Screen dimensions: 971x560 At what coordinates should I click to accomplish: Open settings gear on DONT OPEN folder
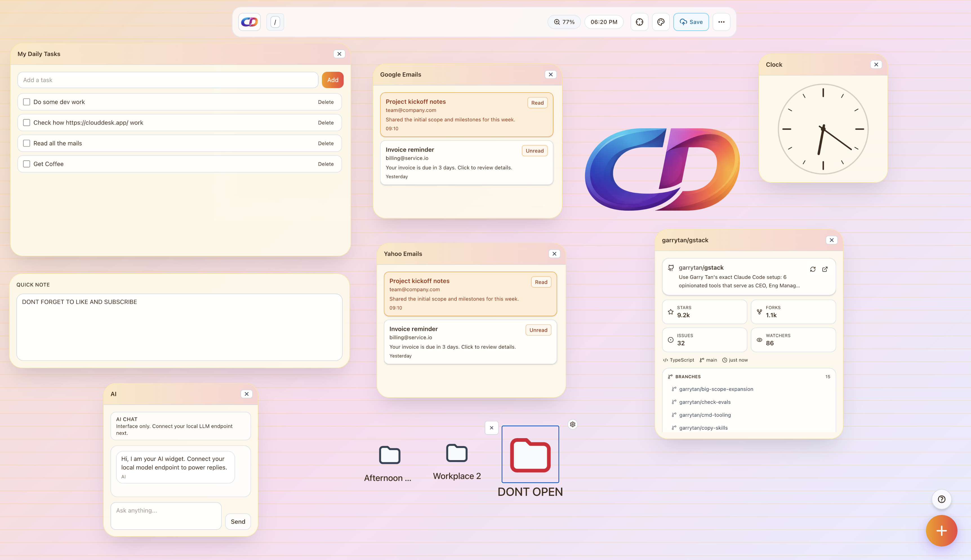pos(572,424)
